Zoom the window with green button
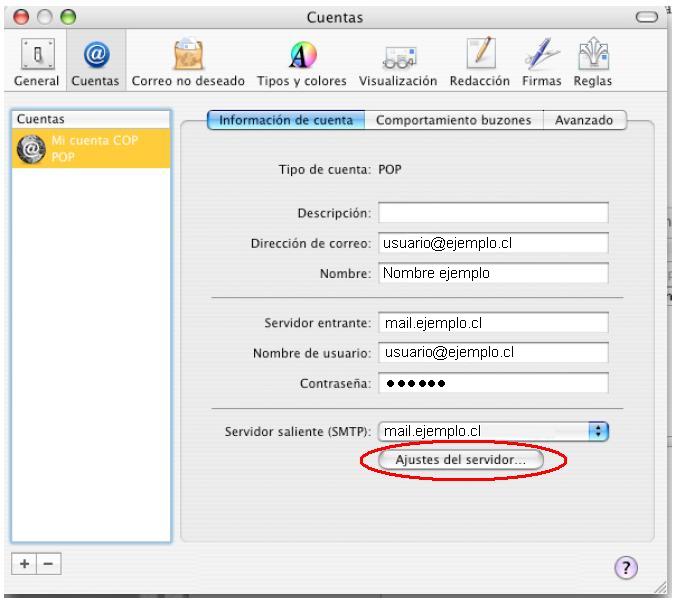 (68, 17)
